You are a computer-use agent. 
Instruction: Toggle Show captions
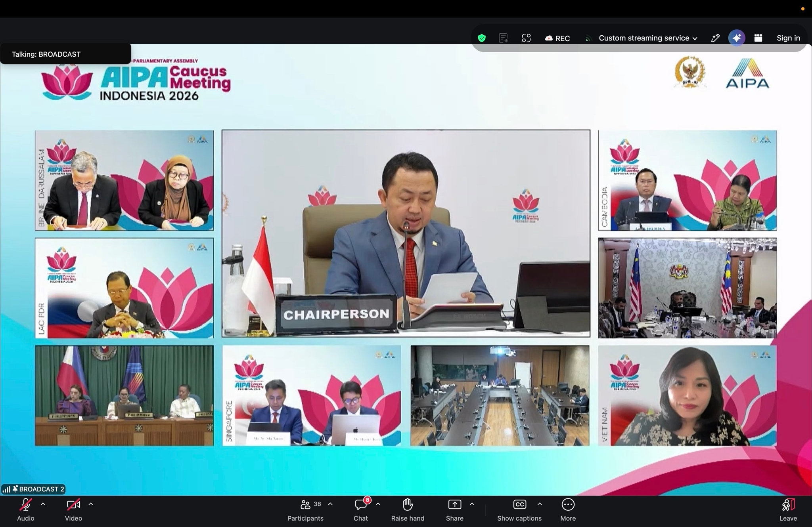(519, 510)
